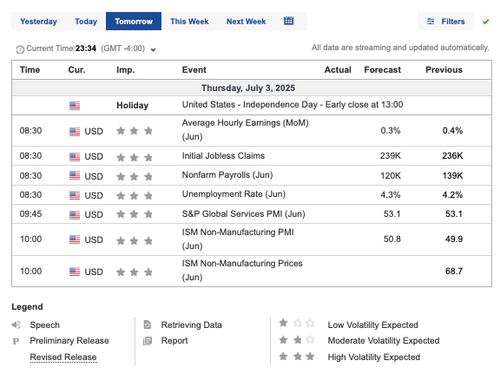Click the Retrieving Data icon in legend
This screenshot has width=500, height=373.
tap(147, 325)
